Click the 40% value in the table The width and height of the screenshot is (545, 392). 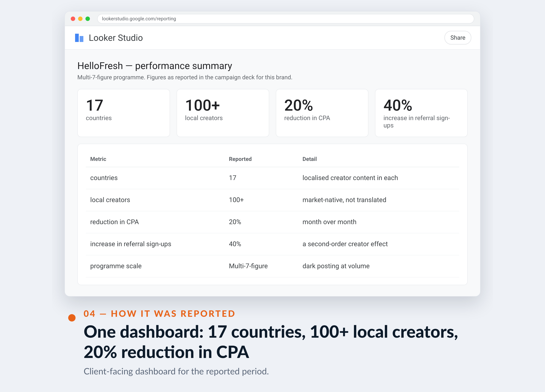pos(235,244)
